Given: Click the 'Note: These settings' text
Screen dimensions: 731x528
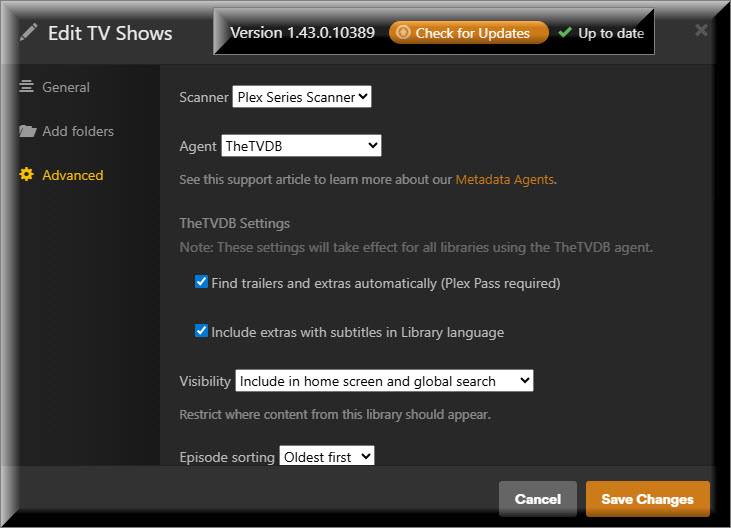Looking at the screenshot, I should coord(416,247).
